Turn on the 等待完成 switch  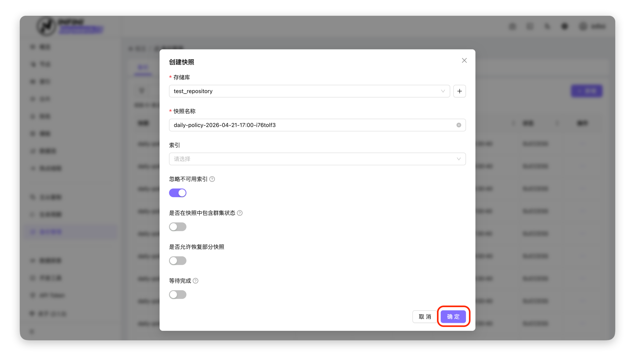tap(178, 295)
